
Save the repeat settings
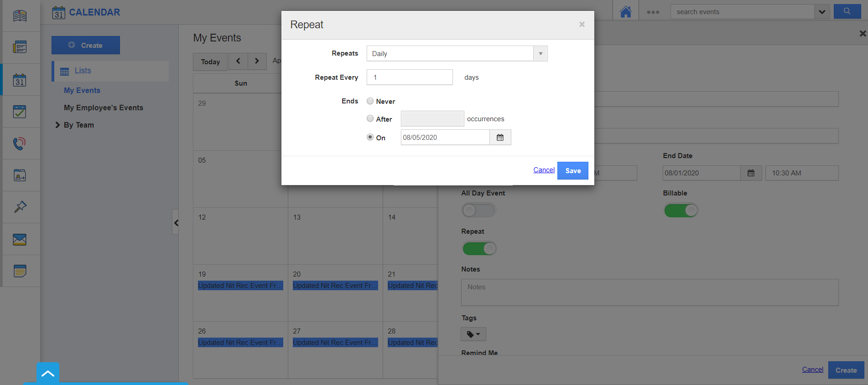(572, 171)
